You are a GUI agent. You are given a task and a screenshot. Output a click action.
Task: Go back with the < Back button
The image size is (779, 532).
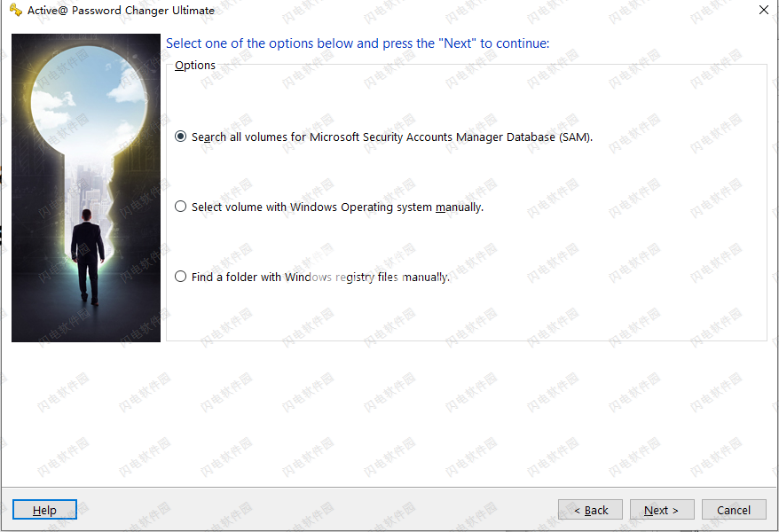tap(590, 510)
